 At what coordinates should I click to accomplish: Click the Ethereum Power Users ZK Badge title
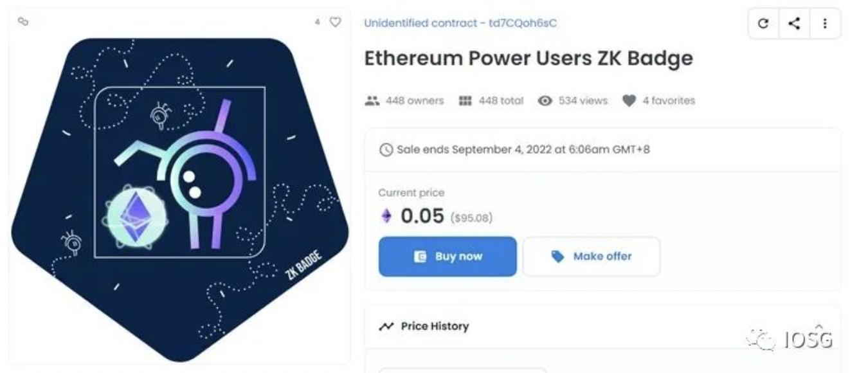529,59
